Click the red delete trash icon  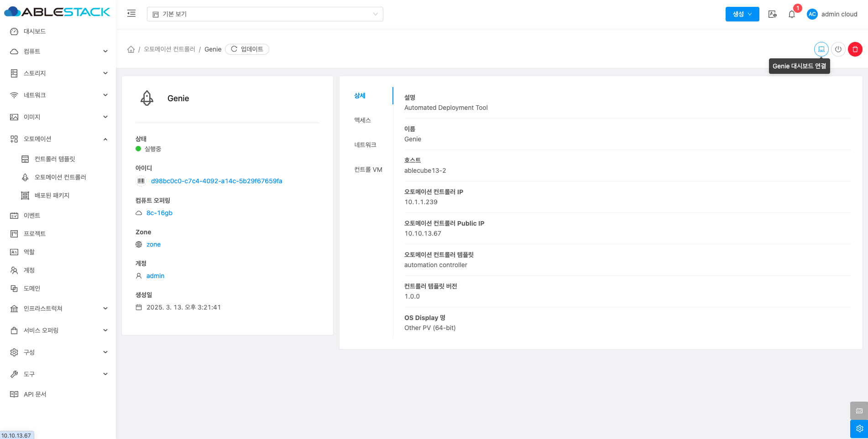pyautogui.click(x=855, y=49)
